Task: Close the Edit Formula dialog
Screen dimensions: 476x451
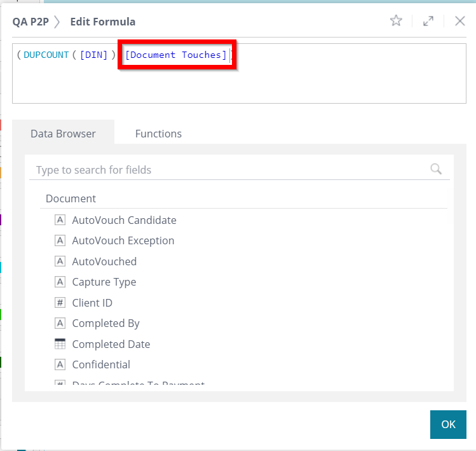Action: [460, 21]
